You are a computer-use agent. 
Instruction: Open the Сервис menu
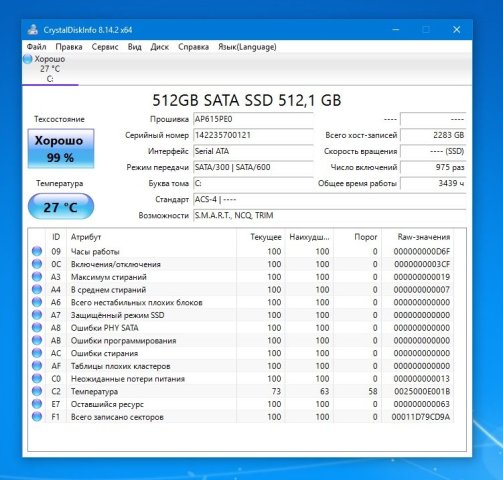click(105, 47)
